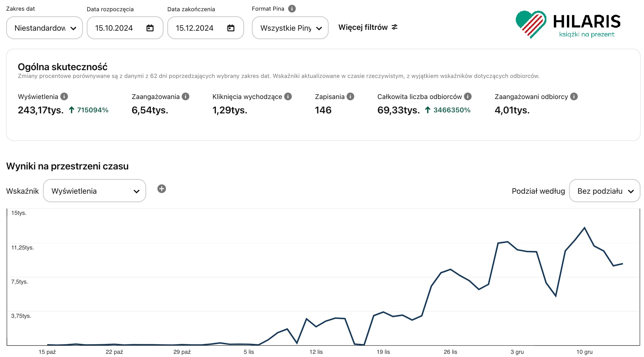
Task: Open the Bez podziału split dropdown
Action: pyautogui.click(x=605, y=191)
